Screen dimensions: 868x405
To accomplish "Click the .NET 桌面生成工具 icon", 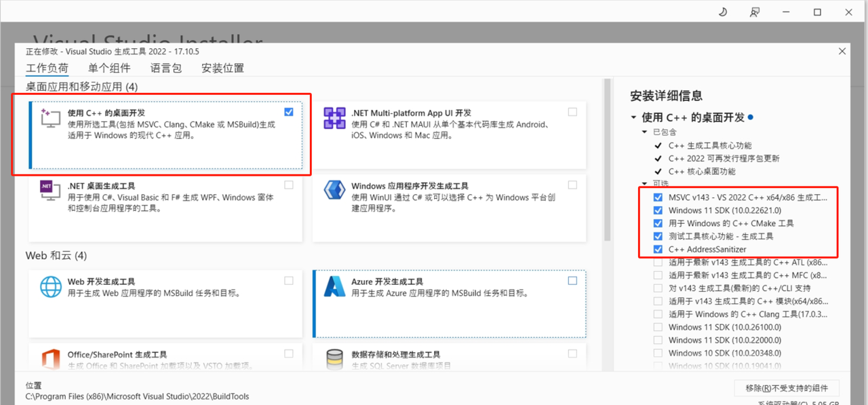I will click(52, 192).
